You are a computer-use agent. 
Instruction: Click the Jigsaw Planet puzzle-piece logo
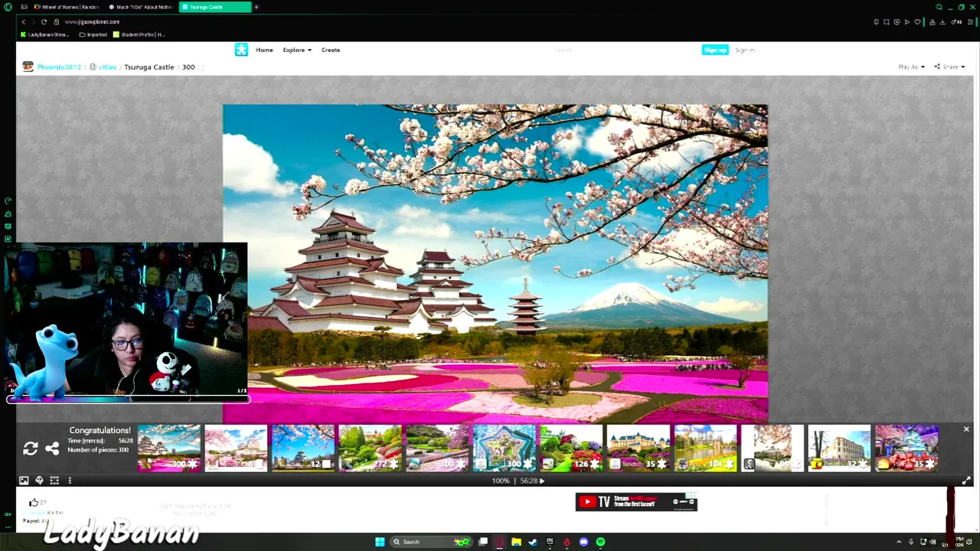click(x=241, y=50)
